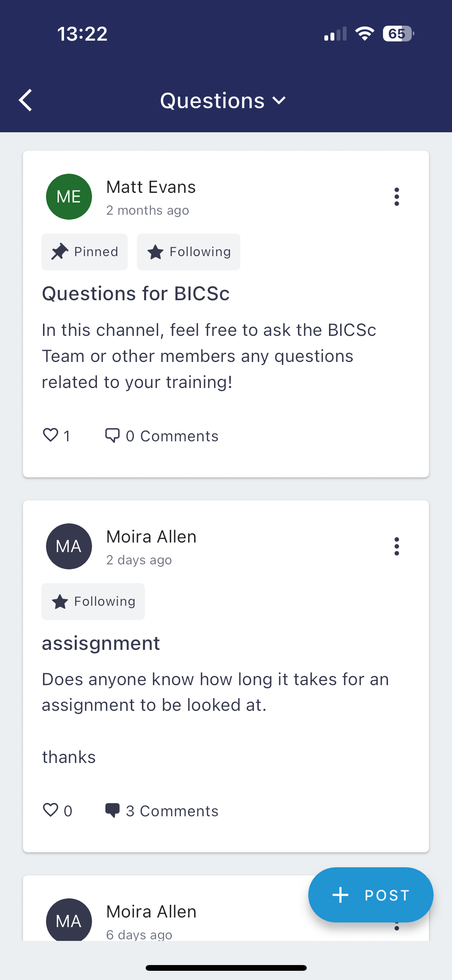The height and width of the screenshot is (980, 452).
Task: Open the Questions channel dropdown
Action: (x=223, y=101)
